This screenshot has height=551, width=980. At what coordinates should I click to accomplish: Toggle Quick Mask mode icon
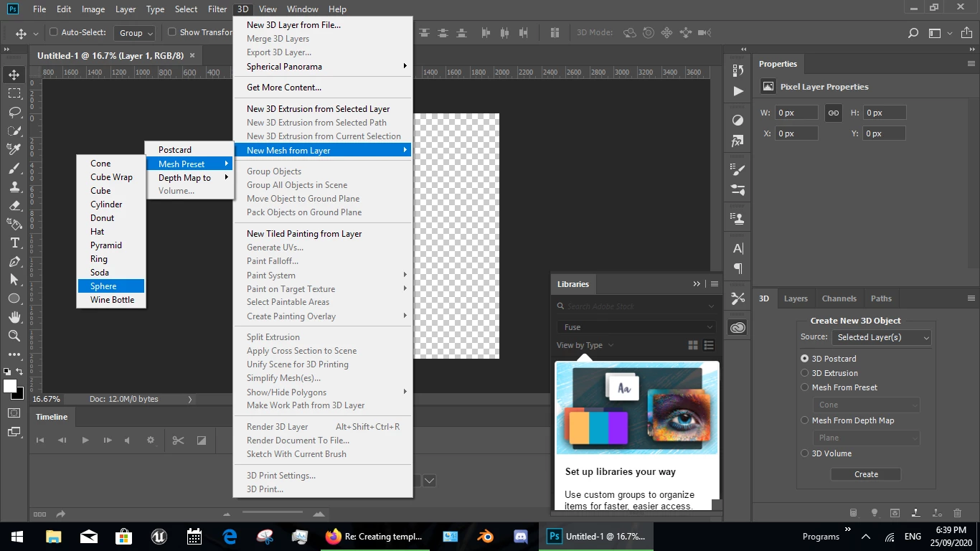14,413
